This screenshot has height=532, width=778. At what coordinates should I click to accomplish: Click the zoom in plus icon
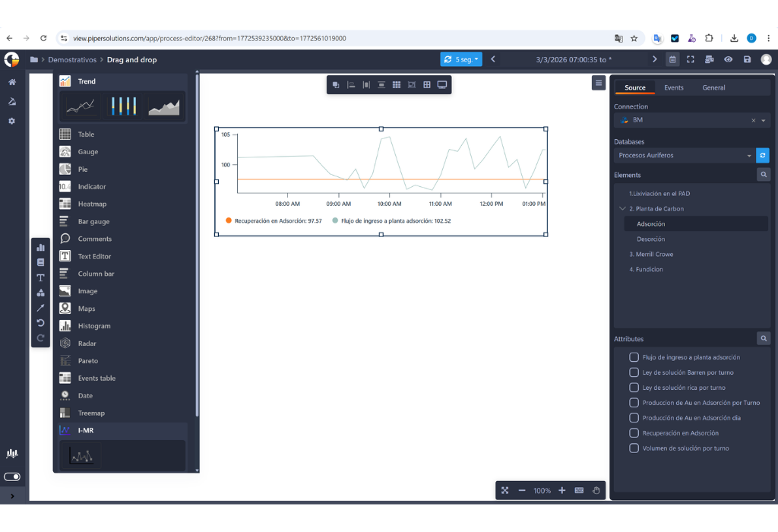coord(561,491)
